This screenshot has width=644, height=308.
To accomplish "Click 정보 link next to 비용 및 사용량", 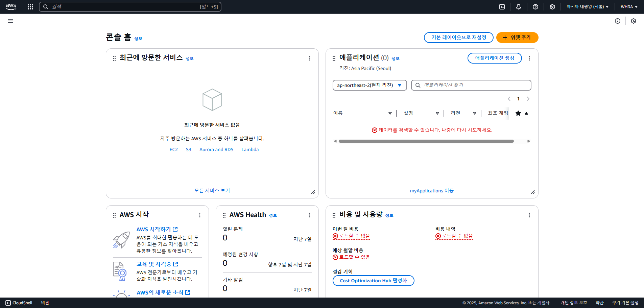I will click(389, 215).
